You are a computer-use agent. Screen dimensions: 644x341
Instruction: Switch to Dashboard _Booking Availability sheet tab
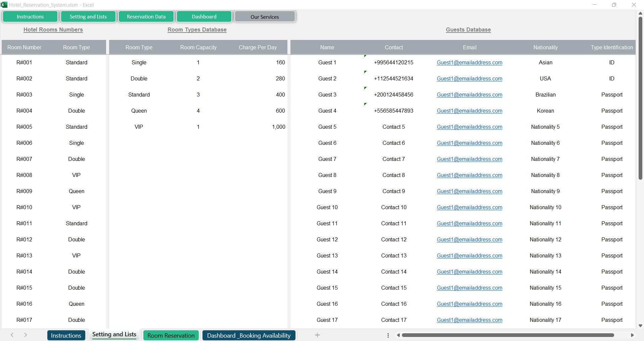[248, 335]
